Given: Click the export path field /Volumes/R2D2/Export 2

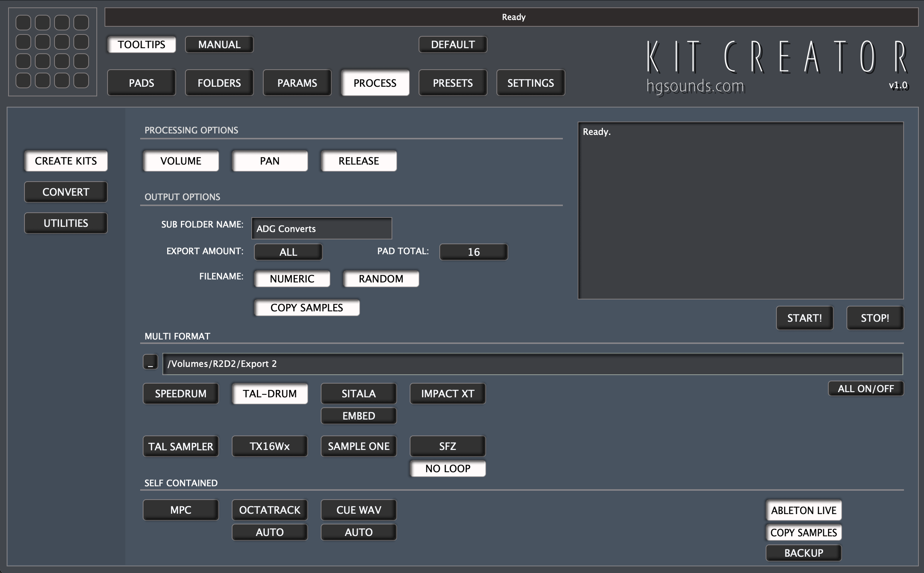Looking at the screenshot, I should pos(532,364).
